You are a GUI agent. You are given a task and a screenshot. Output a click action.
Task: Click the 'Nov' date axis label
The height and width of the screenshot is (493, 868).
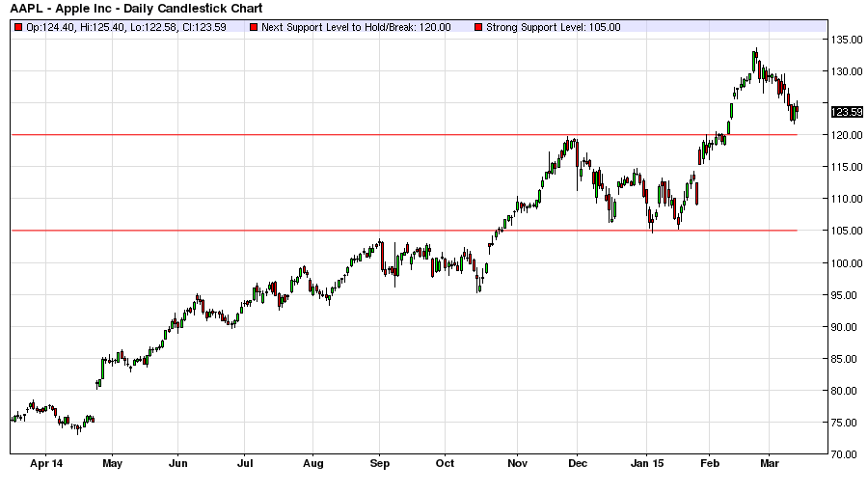coord(518,464)
